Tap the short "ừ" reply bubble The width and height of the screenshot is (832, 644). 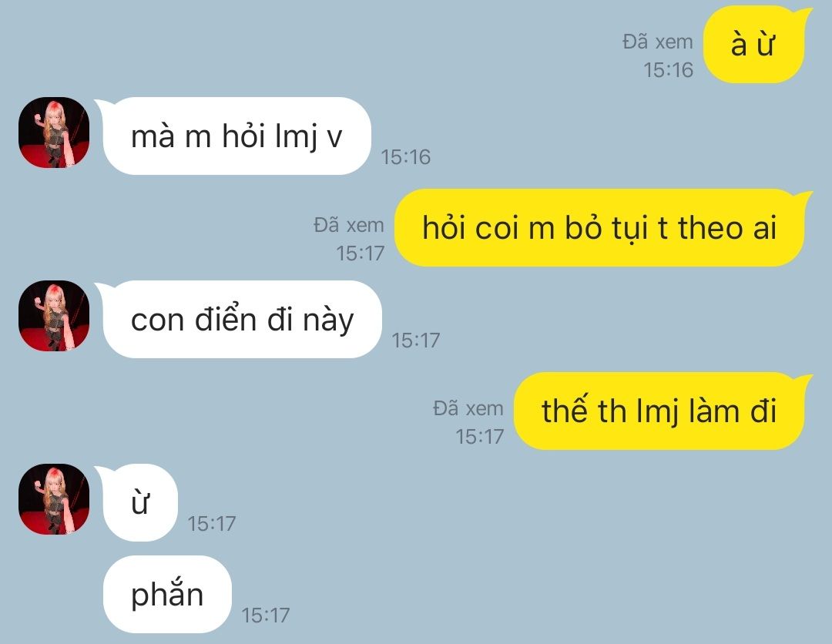tap(137, 502)
